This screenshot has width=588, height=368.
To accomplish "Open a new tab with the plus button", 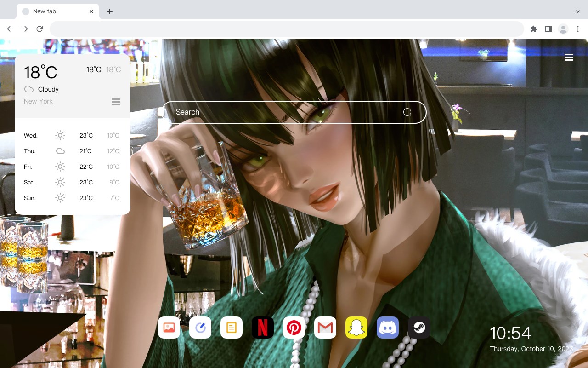I will (x=109, y=11).
